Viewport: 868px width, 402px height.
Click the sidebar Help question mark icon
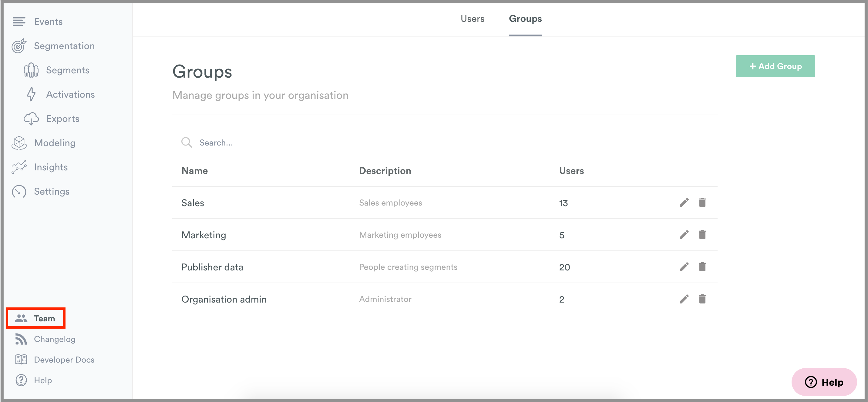coord(21,380)
